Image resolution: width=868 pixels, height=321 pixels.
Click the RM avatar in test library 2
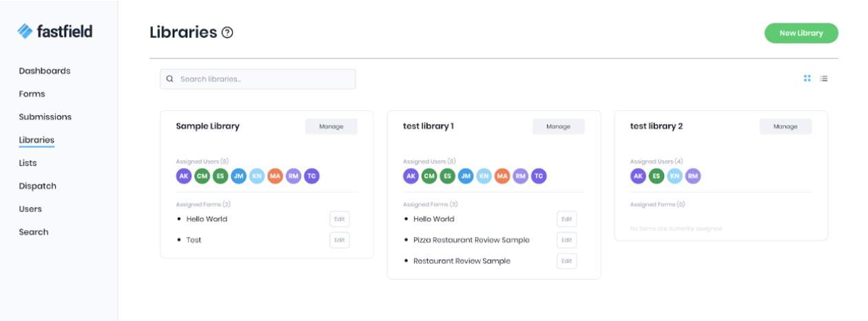(692, 176)
